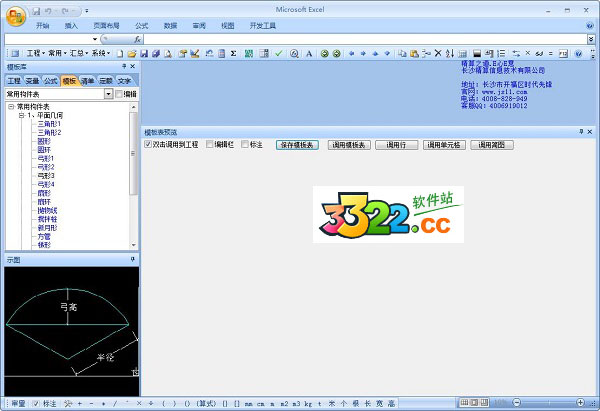Viewport: 600px width, 411px height.
Task: Open the 公式 ribbon tab
Action: pyautogui.click(x=141, y=25)
